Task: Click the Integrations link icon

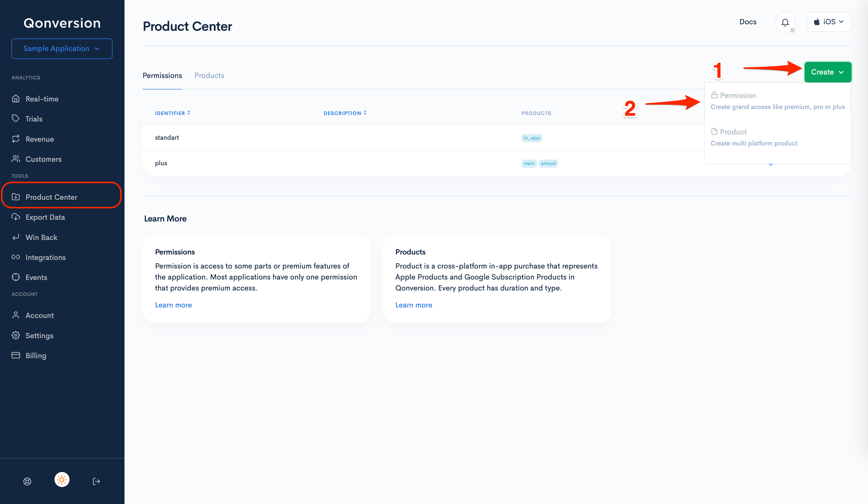Action: [15, 257]
